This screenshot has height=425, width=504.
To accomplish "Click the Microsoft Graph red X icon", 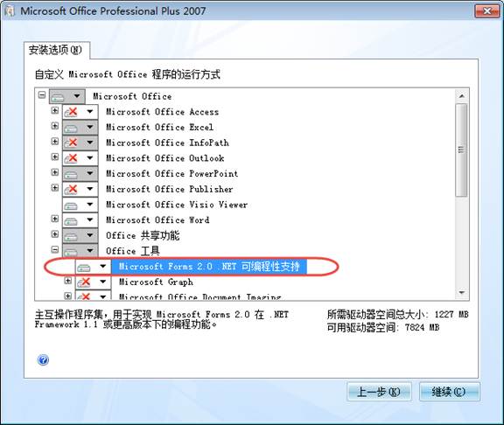I will point(84,282).
